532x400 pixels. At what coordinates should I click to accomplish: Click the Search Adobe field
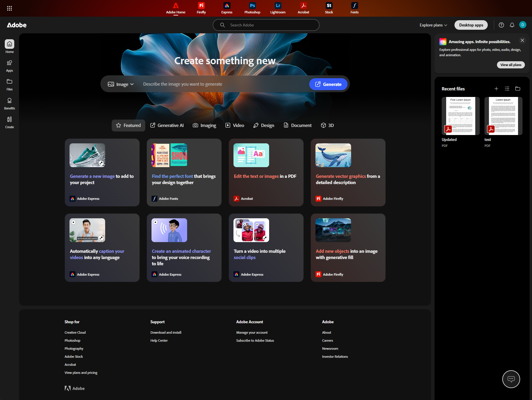(x=266, y=25)
